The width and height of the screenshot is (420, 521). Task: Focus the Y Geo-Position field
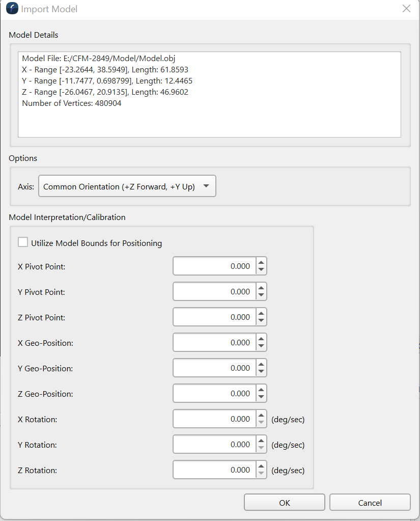[214, 368]
